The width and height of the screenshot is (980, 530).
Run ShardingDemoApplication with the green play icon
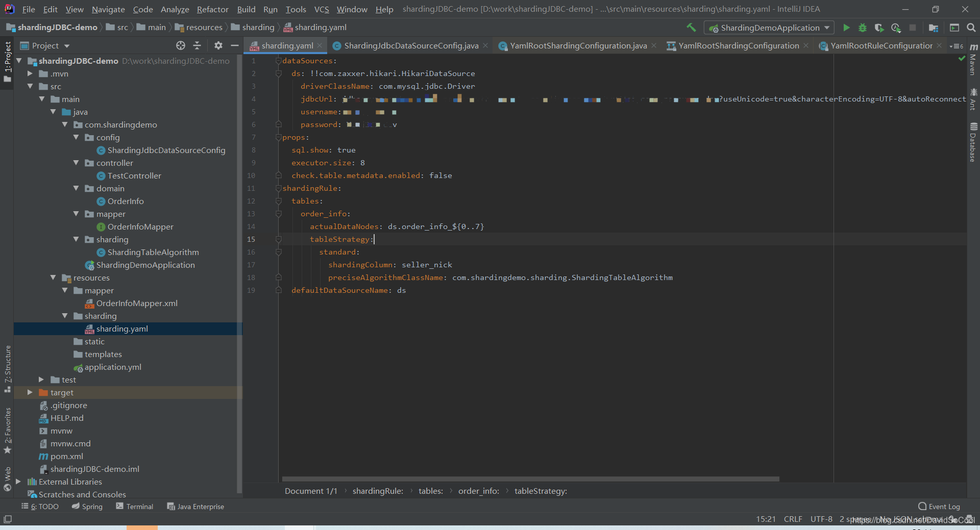[846, 28]
